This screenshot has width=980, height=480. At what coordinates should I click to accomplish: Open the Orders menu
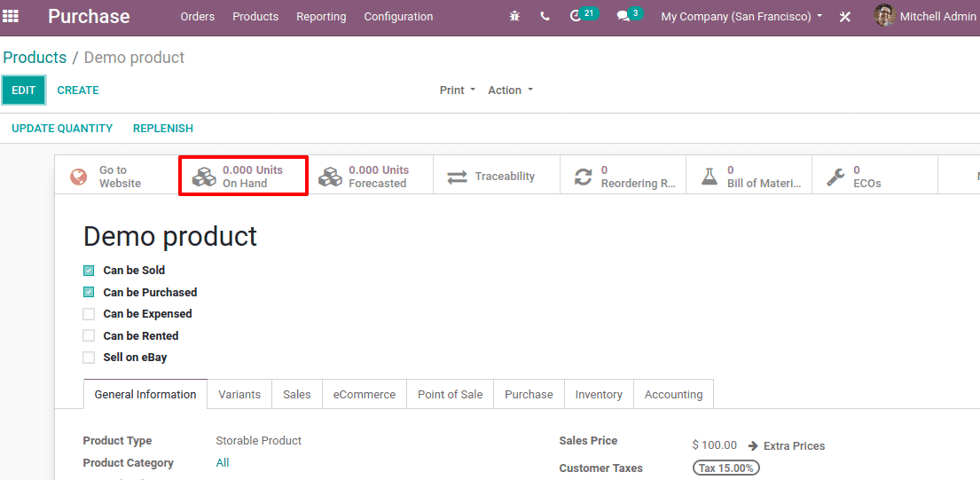pyautogui.click(x=198, y=17)
